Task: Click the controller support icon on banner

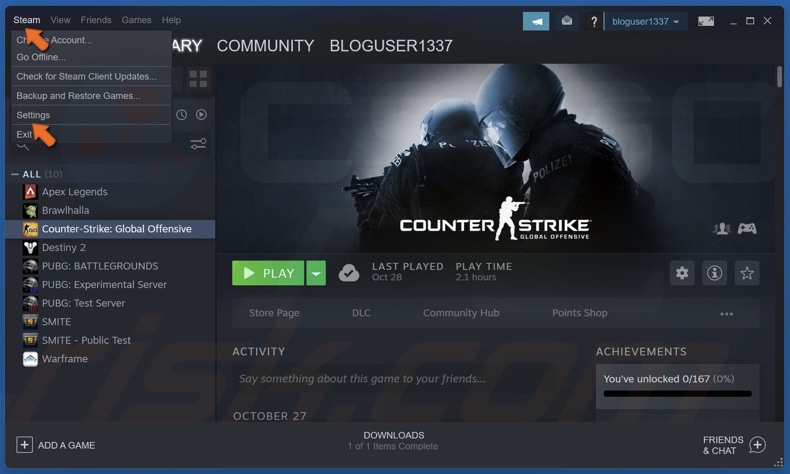Action: coord(747,229)
